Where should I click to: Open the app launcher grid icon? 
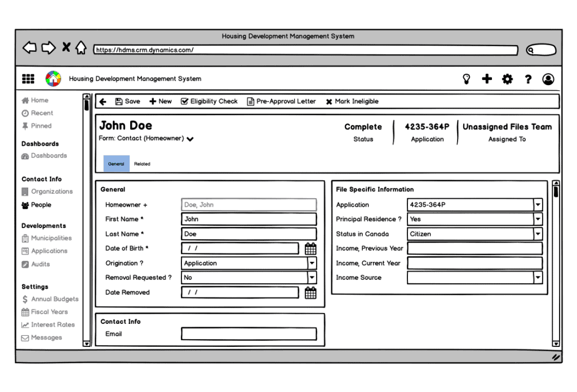click(x=28, y=79)
